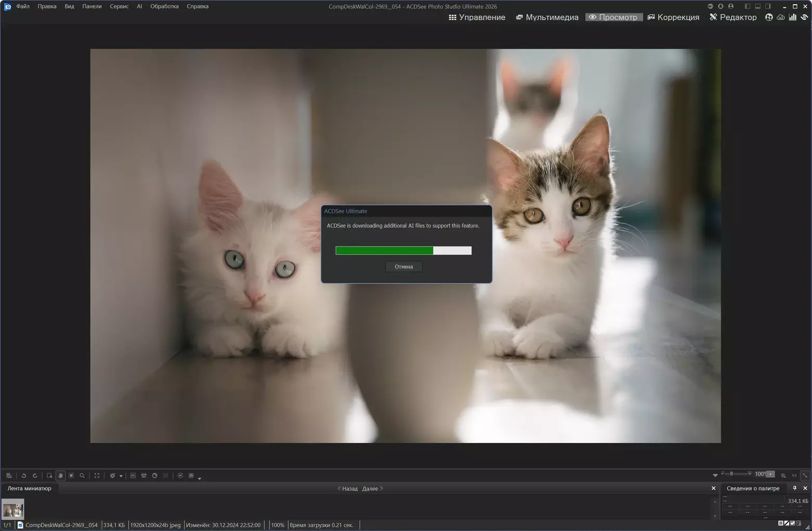The image size is (812, 531).
Task: Switch to the Редактор mode tab
Action: 733,17
